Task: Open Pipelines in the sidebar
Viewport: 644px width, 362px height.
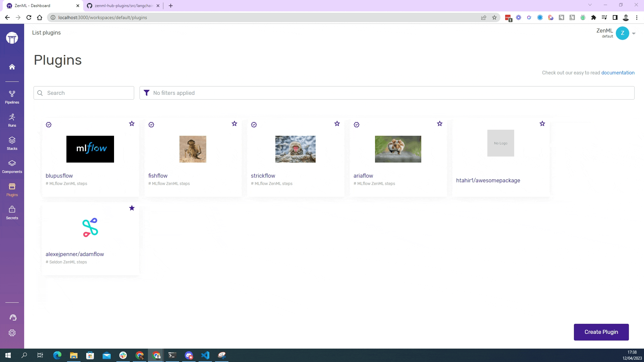Action: point(12,97)
